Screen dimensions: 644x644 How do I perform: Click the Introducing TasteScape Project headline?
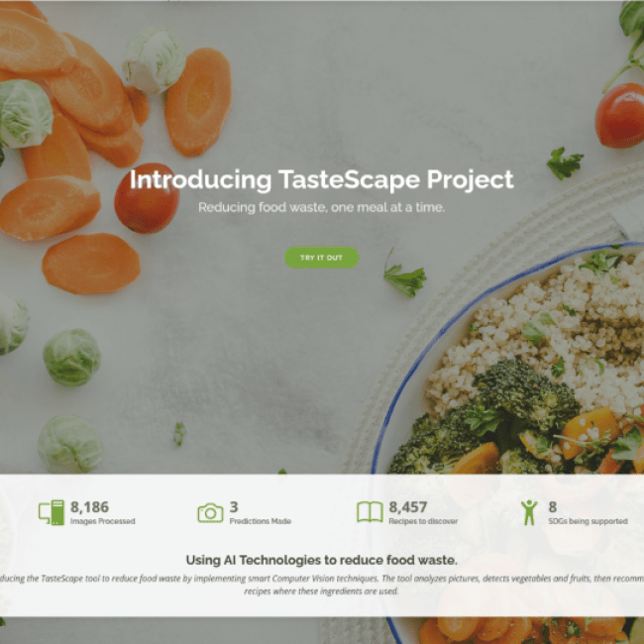tap(322, 179)
